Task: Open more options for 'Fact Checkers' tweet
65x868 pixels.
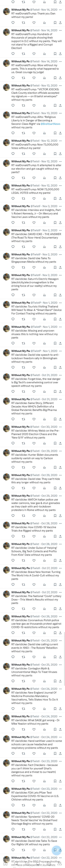Action: click(x=60, y=761)
